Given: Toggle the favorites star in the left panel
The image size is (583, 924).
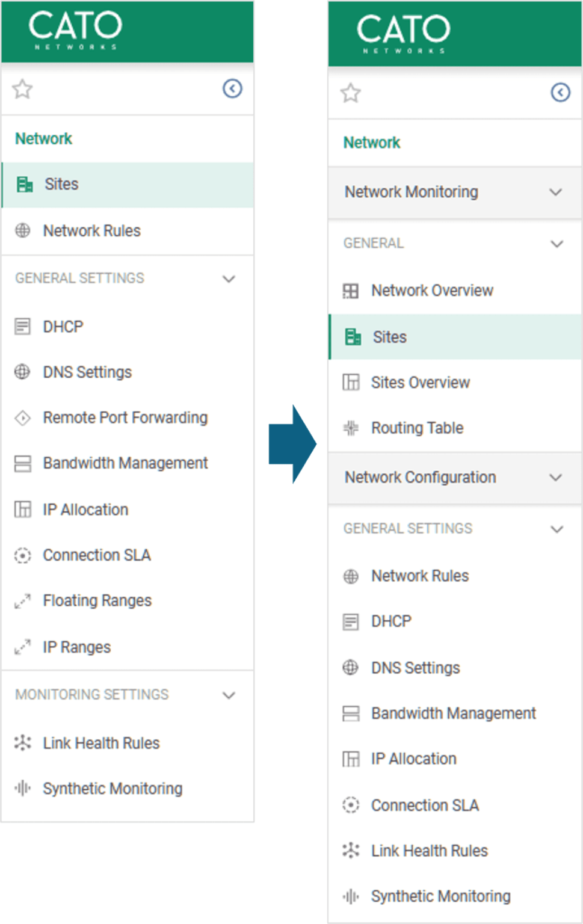Looking at the screenshot, I should point(22,90).
